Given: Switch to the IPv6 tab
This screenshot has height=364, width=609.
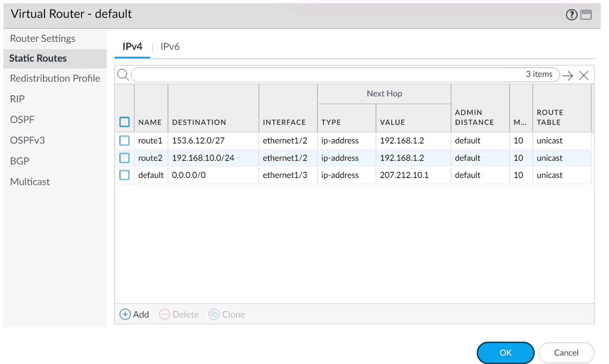Looking at the screenshot, I should coord(170,47).
